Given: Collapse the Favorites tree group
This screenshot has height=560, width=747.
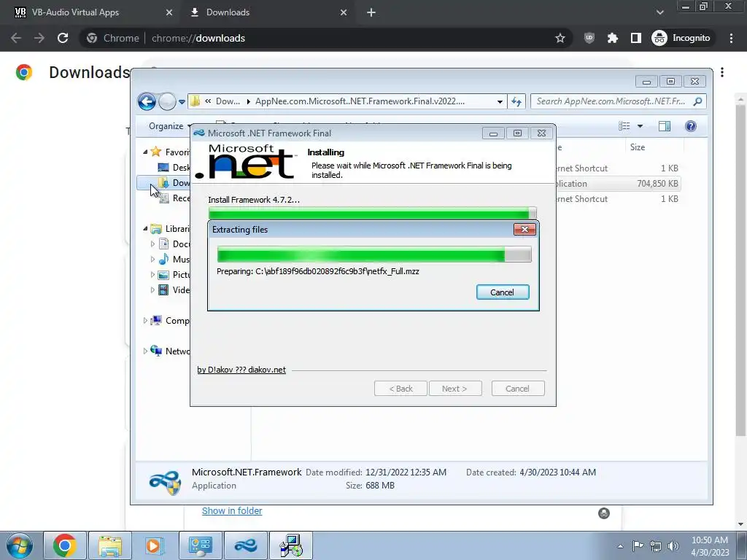Looking at the screenshot, I should 145,152.
